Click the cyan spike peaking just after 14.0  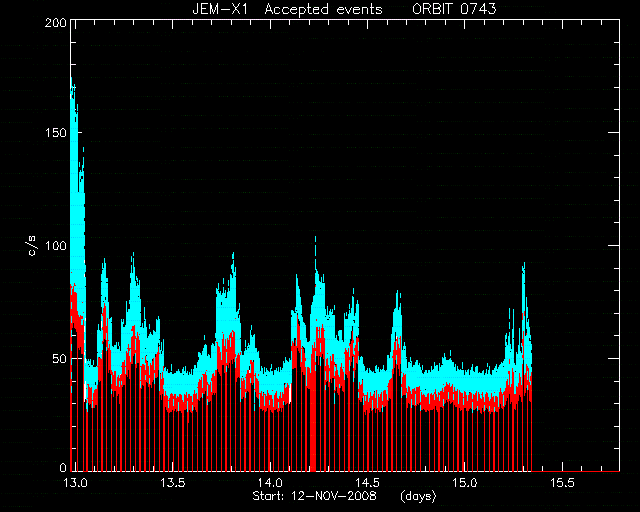316,241
